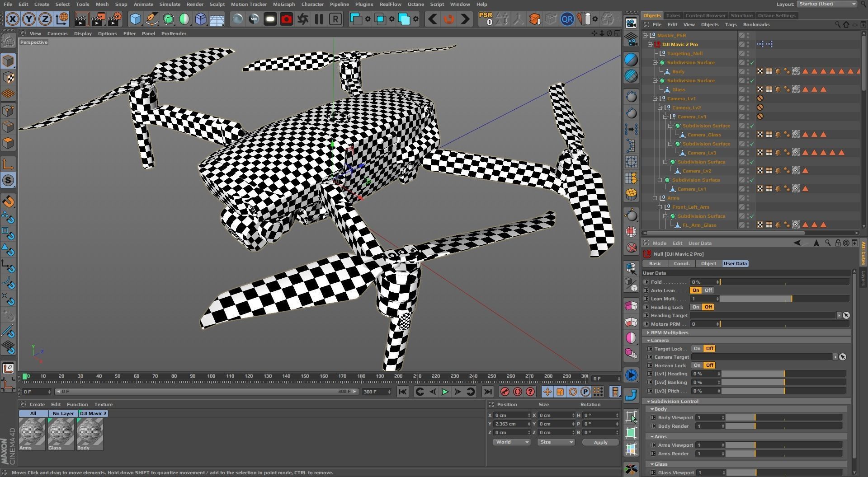868x477 pixels.
Task: Click the left arrow undo view icon
Action: pyautogui.click(x=432, y=19)
